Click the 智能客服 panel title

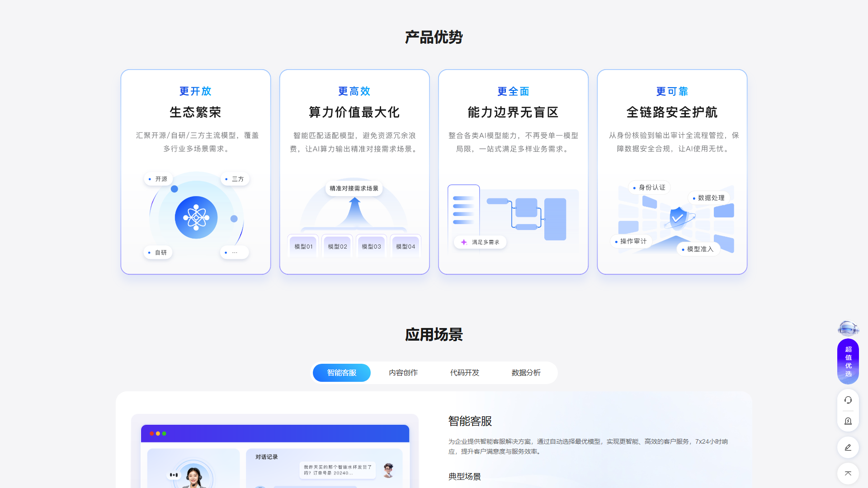pyautogui.click(x=470, y=421)
